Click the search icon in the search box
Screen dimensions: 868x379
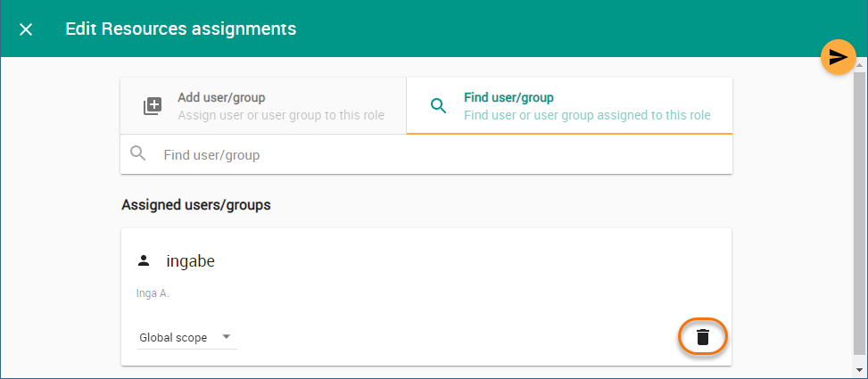(138, 154)
